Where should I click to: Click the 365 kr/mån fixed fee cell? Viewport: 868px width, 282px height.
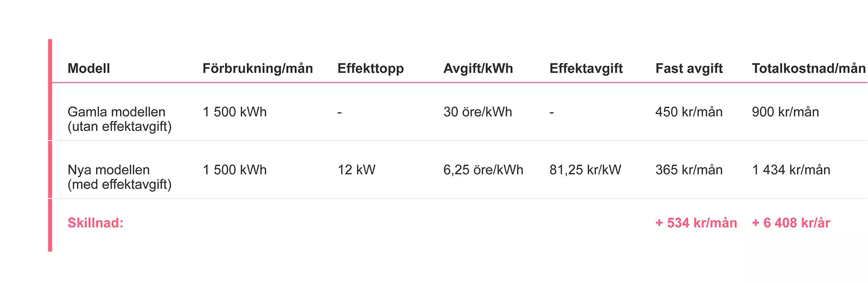coord(689,170)
